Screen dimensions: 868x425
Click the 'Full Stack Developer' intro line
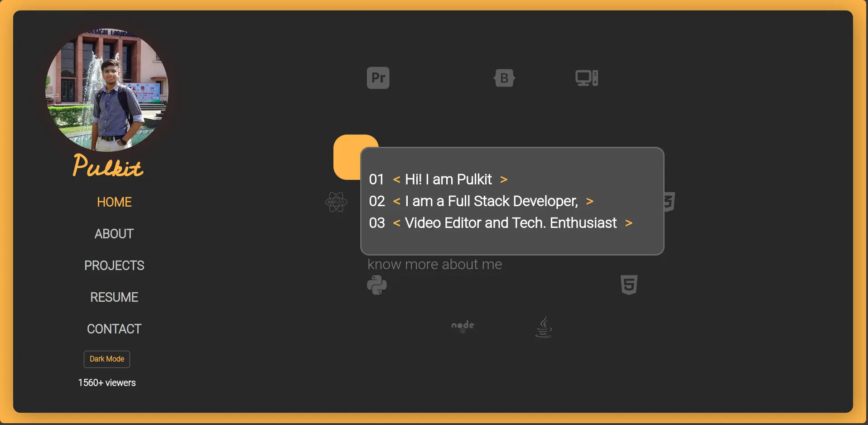(491, 201)
